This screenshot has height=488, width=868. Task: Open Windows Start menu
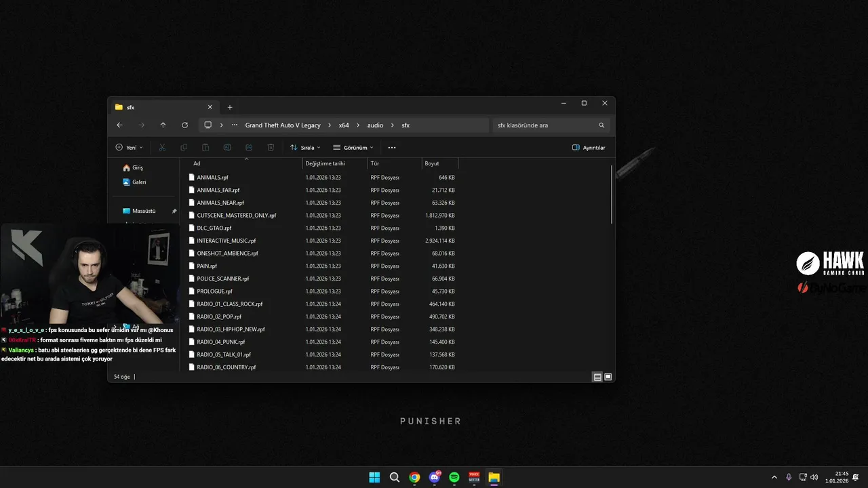coord(374,477)
